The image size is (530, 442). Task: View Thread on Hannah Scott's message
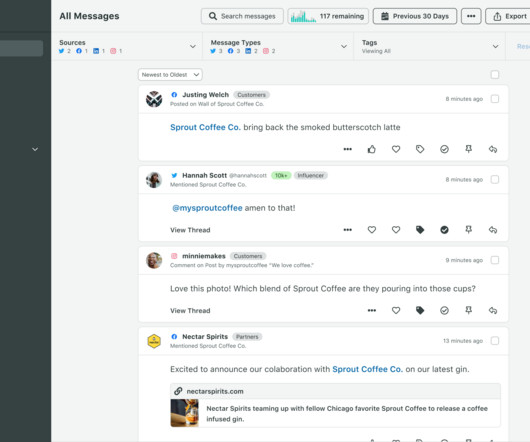[x=190, y=230]
